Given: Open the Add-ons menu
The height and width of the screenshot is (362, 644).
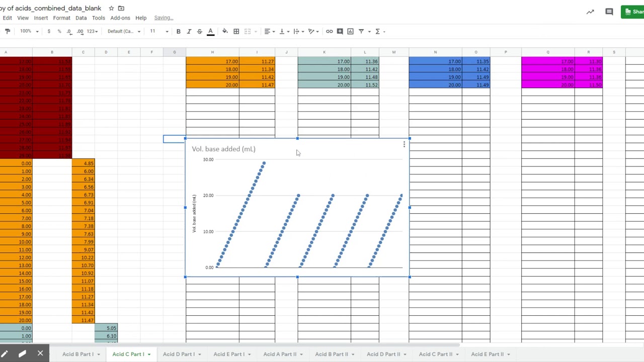Looking at the screenshot, I should pyautogui.click(x=120, y=18).
